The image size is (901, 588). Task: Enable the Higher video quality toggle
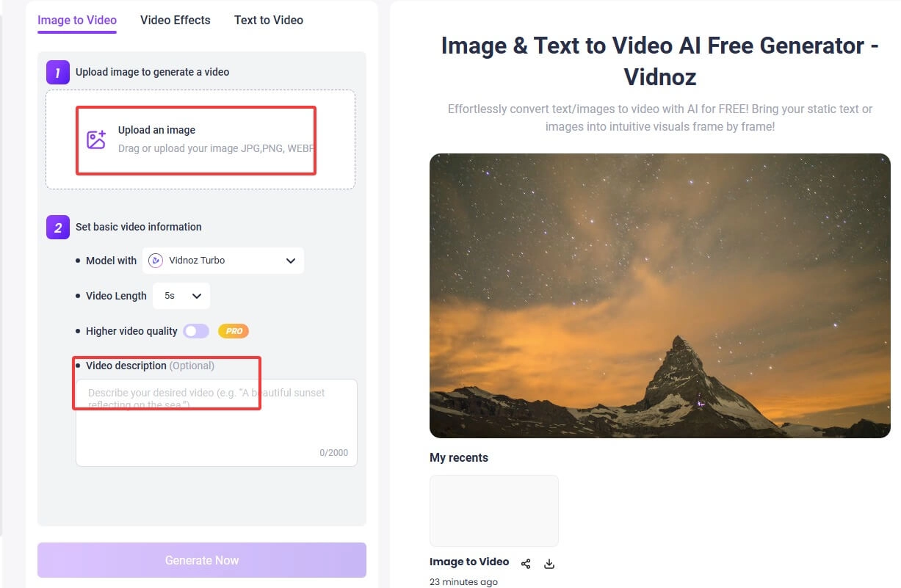pos(195,331)
